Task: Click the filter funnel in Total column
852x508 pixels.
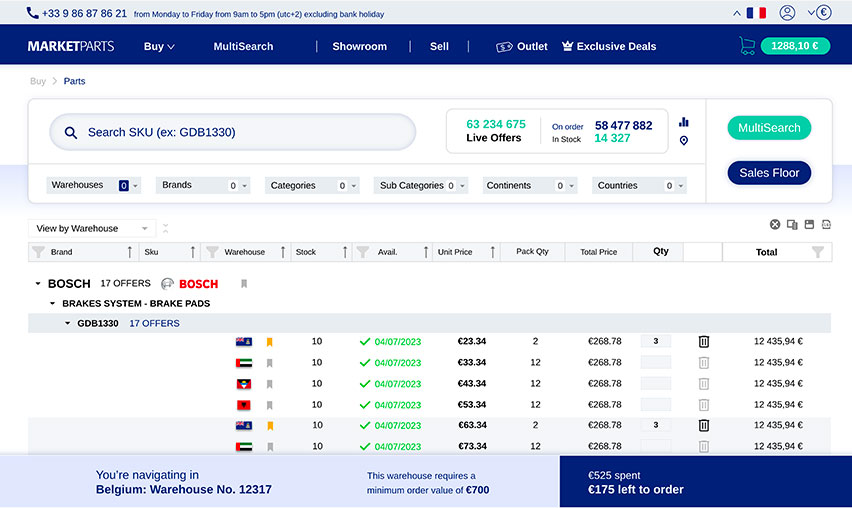Action: click(x=818, y=252)
